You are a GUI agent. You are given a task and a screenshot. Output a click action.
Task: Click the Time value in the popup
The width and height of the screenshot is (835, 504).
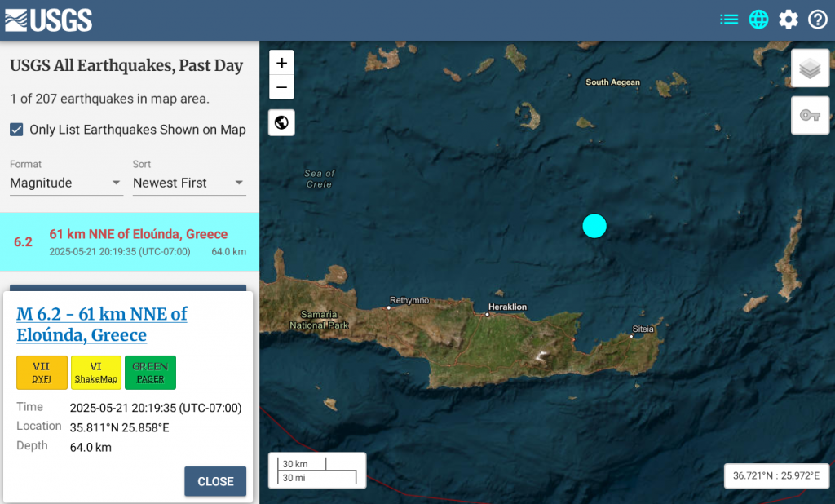click(156, 408)
